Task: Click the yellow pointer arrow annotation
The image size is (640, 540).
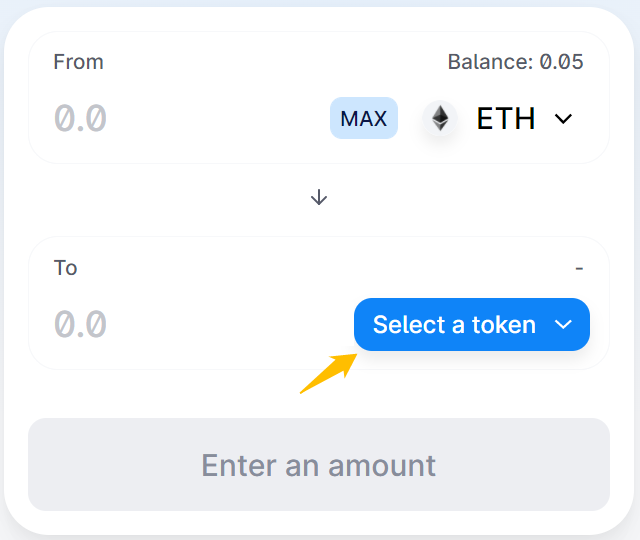Action: point(329,373)
